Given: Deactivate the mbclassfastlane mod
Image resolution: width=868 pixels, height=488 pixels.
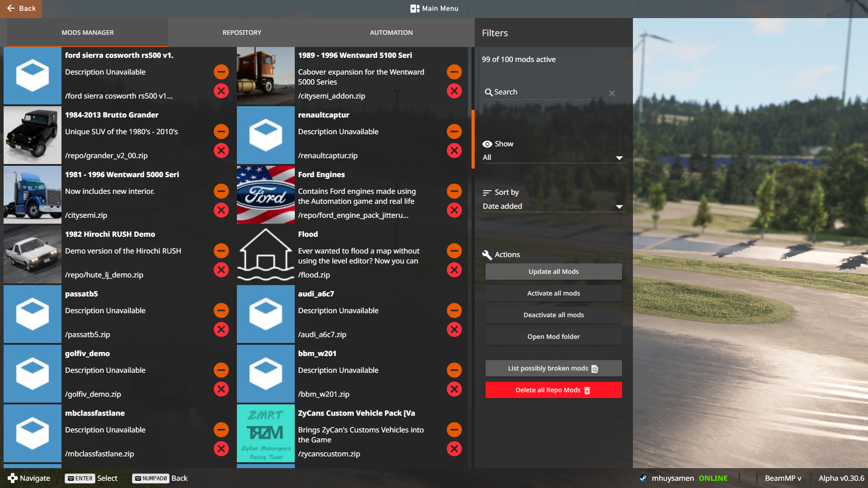Looking at the screenshot, I should point(221,430).
